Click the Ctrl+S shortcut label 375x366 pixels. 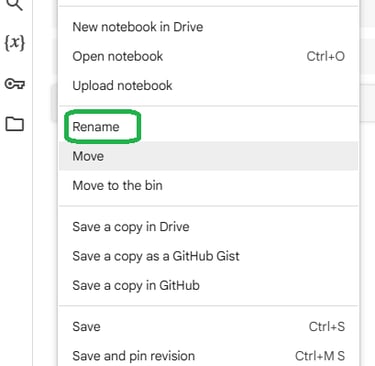[327, 327]
